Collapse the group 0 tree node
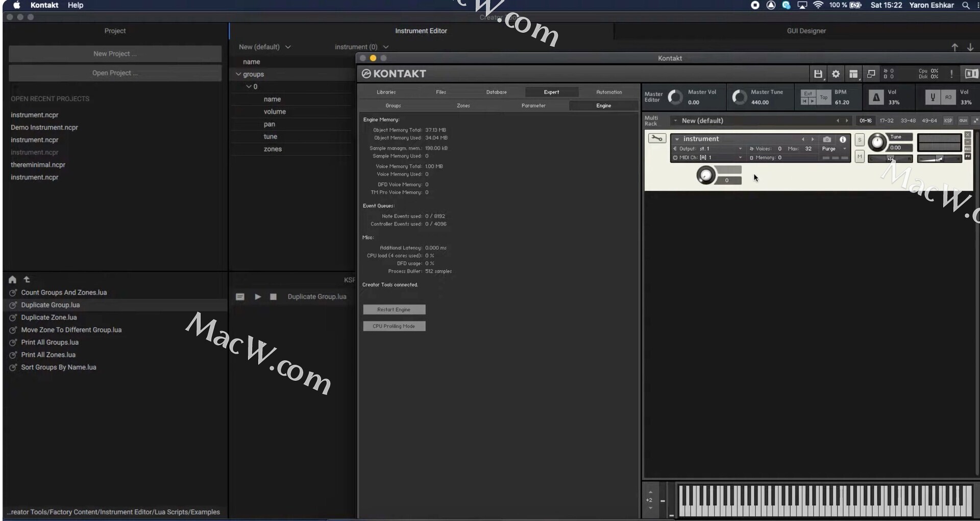The image size is (980, 521). point(249,87)
